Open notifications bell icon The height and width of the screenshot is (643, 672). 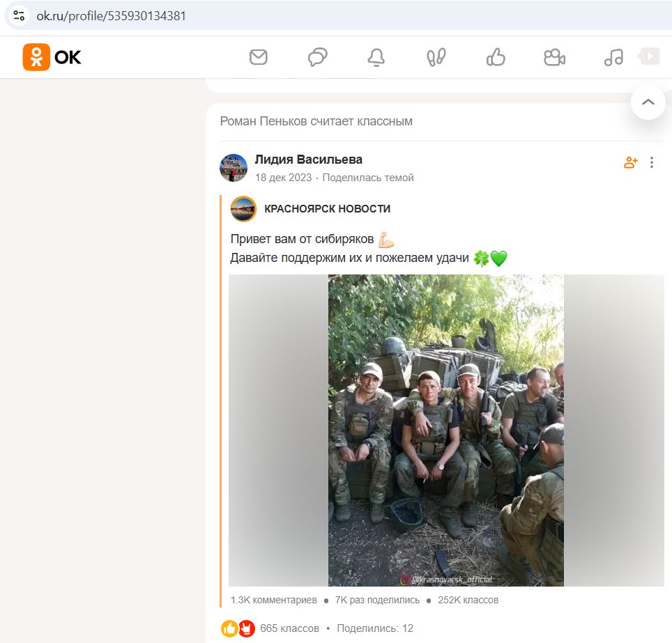[376, 57]
